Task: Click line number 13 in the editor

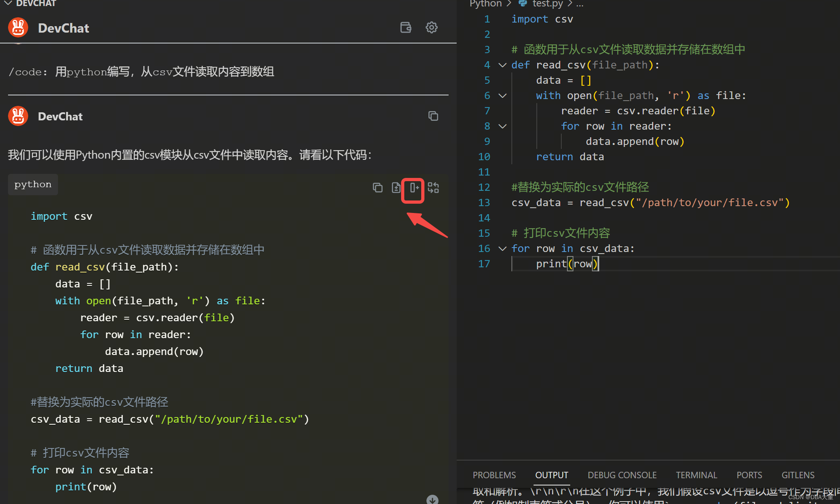Action: pos(484,202)
